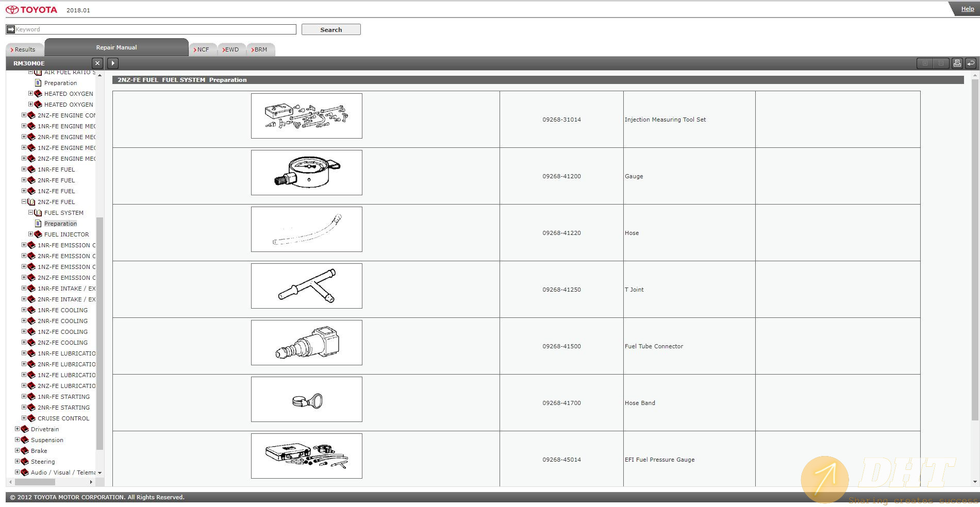This screenshot has width=980, height=507.
Task: Click part number 09268-31014
Action: tap(561, 120)
